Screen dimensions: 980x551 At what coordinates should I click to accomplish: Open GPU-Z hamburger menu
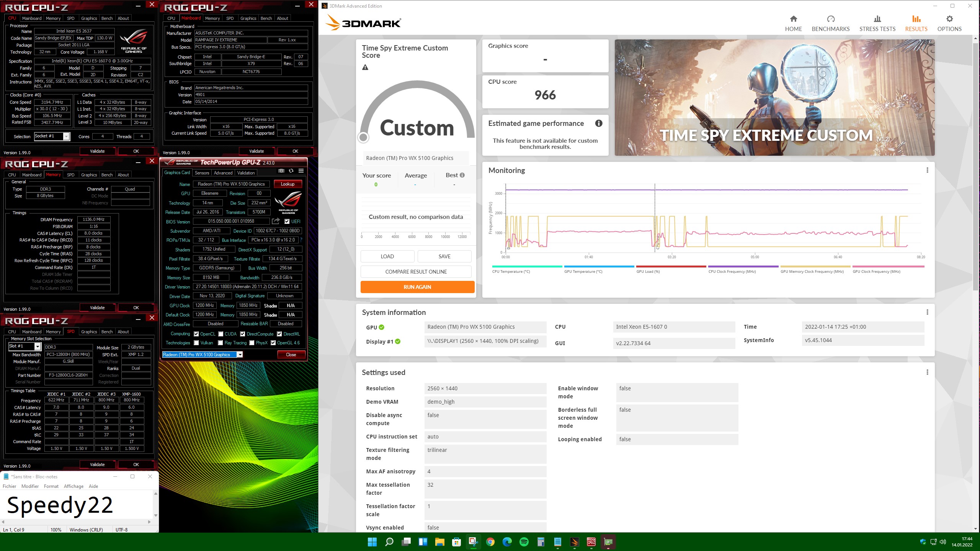(x=301, y=171)
